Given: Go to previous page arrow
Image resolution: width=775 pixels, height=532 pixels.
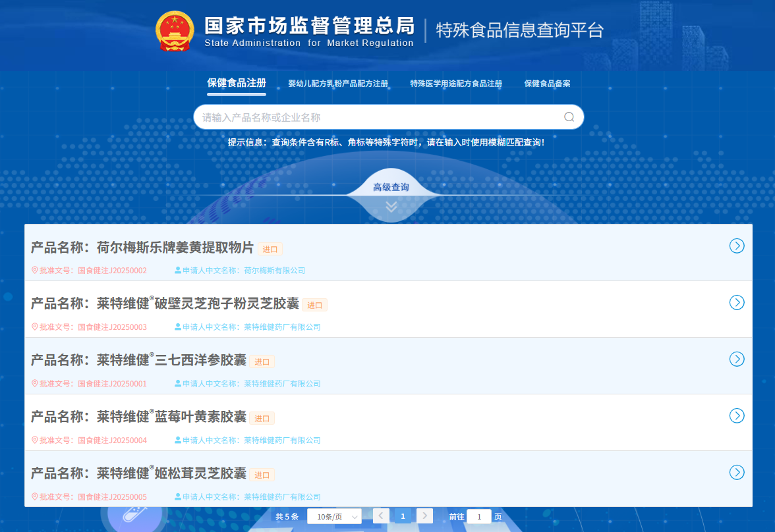Looking at the screenshot, I should pos(381,516).
